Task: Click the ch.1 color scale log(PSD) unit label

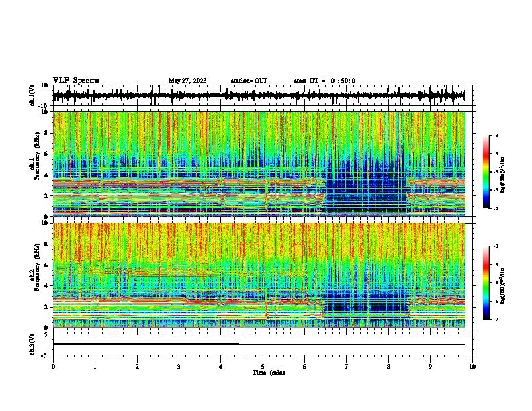Action: coord(502,175)
